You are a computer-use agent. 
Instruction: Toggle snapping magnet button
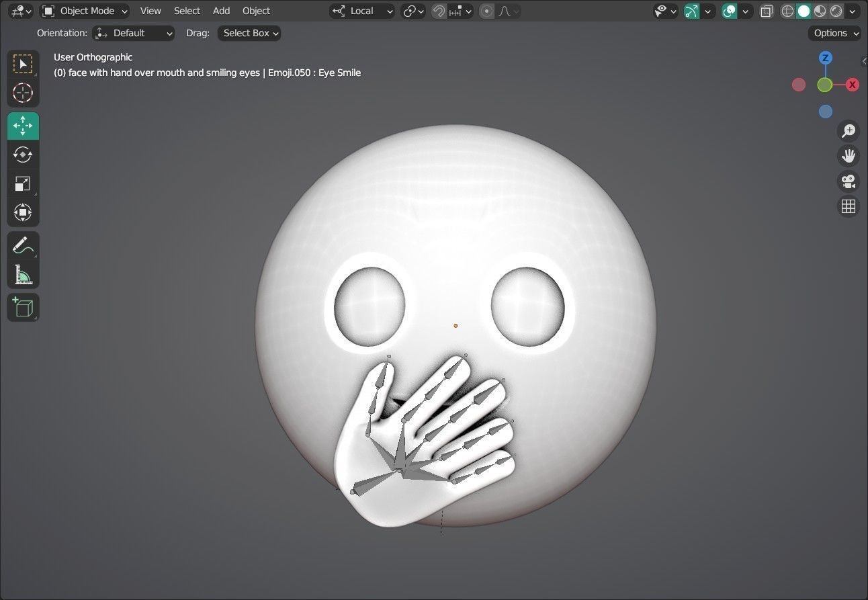click(x=439, y=11)
